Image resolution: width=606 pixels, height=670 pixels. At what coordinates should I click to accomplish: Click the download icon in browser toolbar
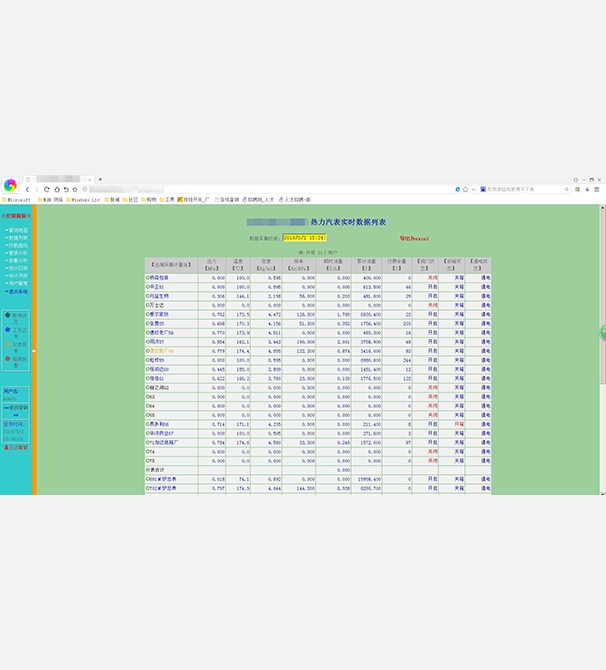587,188
